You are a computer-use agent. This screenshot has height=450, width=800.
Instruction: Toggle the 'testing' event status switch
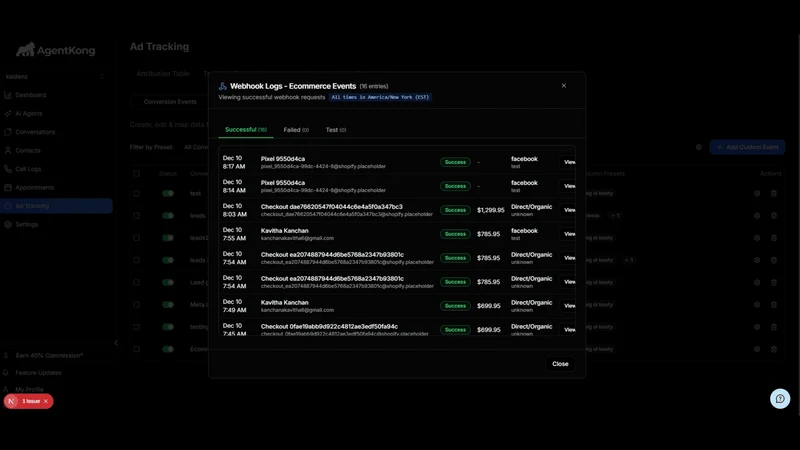(x=168, y=327)
